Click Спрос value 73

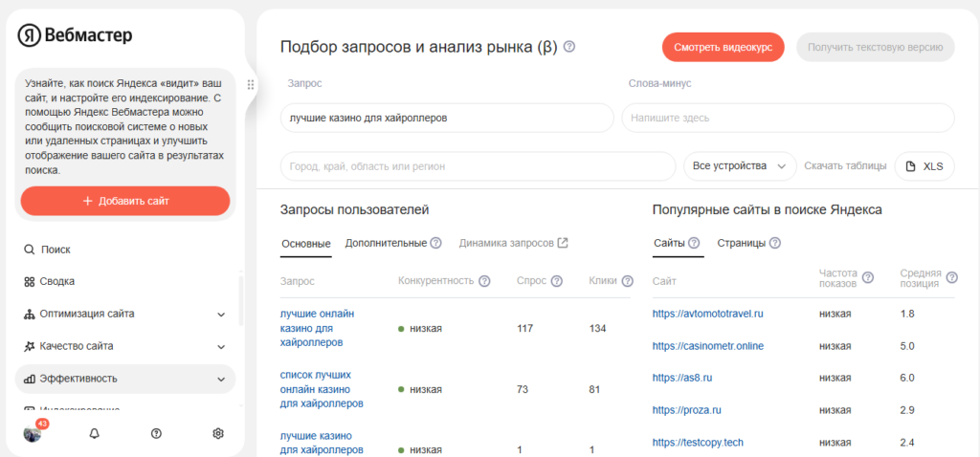[x=523, y=389]
